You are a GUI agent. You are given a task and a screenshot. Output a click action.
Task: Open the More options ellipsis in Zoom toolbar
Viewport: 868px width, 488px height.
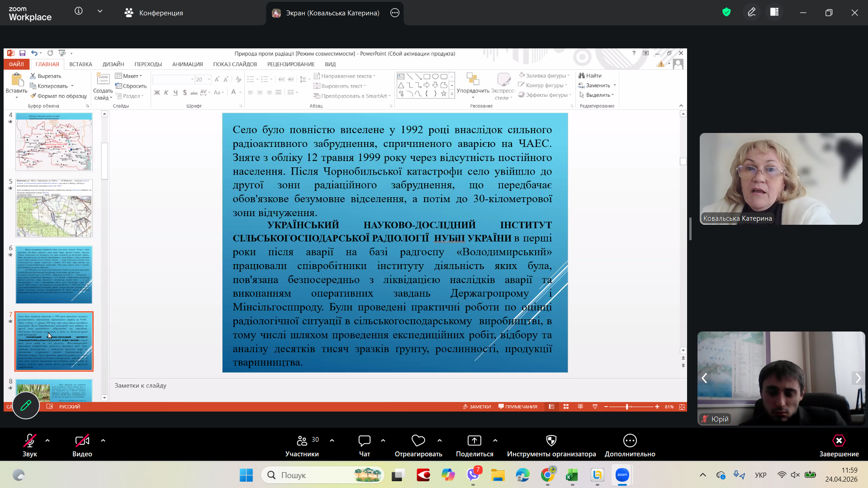(630, 445)
